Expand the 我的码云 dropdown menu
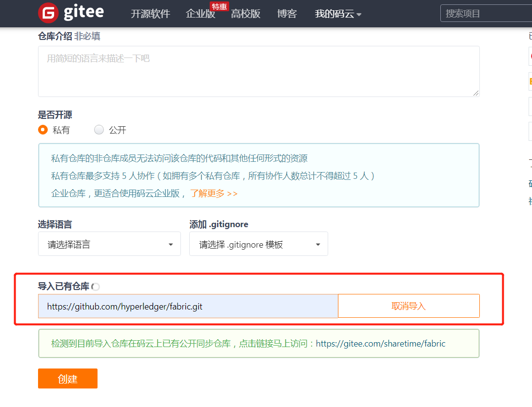Viewport: 532px width, 407px height. coord(338,14)
